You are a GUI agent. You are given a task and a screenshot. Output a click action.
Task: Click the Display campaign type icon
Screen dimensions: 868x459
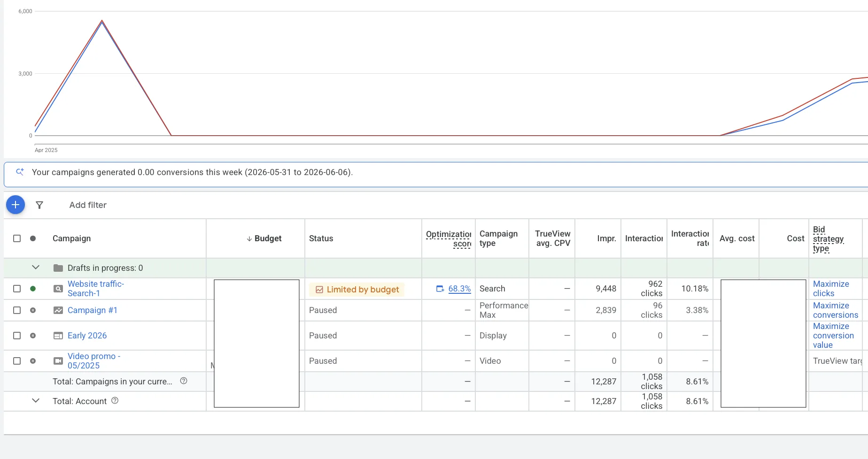(x=58, y=336)
